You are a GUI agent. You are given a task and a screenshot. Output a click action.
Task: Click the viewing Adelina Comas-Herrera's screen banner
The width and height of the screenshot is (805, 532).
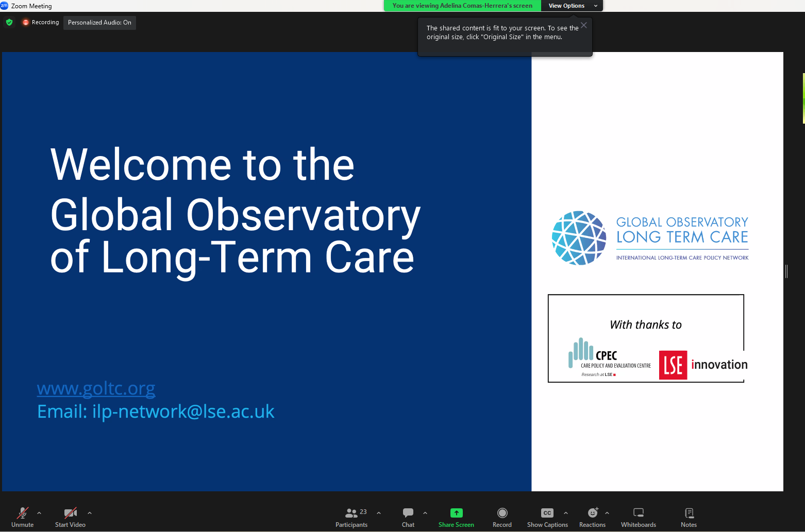(462, 6)
